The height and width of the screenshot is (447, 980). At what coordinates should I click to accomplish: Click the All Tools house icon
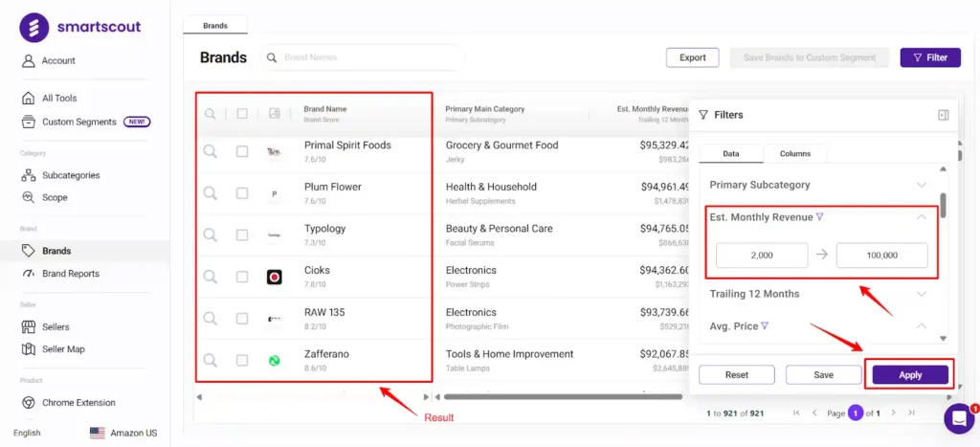(28, 99)
